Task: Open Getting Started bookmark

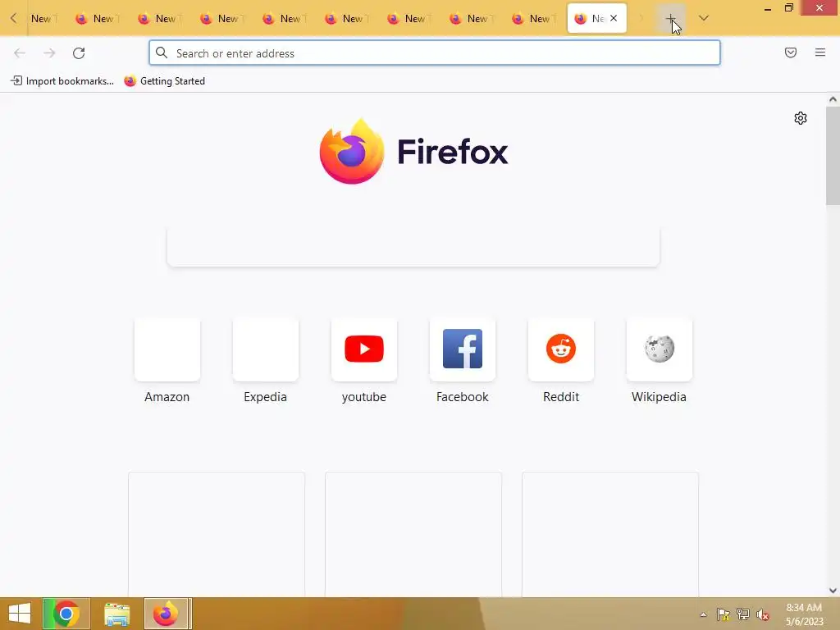Action: [164, 81]
